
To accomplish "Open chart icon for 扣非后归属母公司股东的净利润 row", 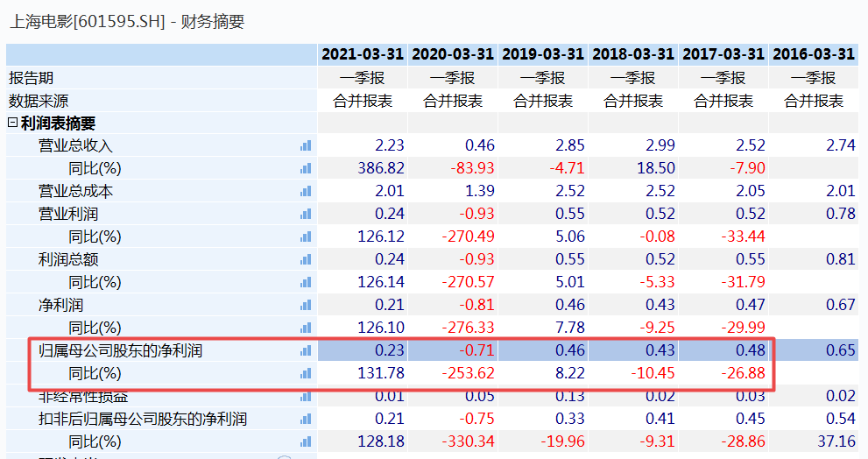I will (306, 419).
